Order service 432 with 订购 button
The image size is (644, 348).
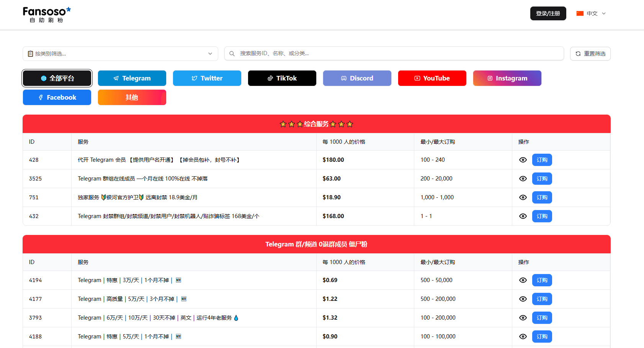point(542,216)
